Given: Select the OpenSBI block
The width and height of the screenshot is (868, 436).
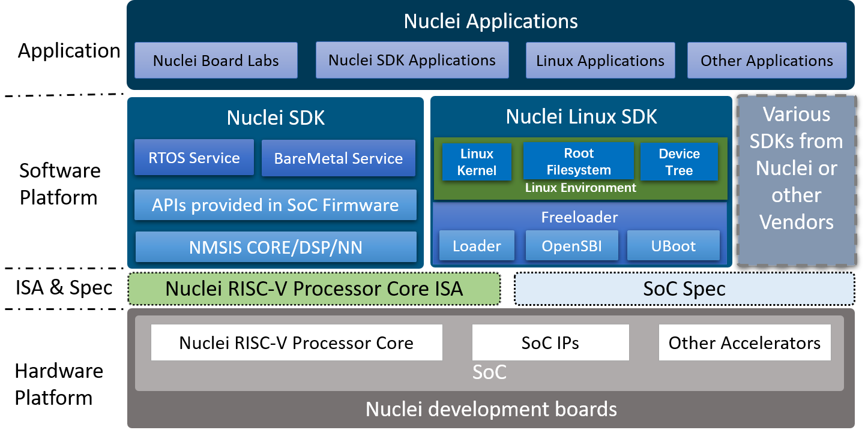Looking at the screenshot, I should (572, 246).
